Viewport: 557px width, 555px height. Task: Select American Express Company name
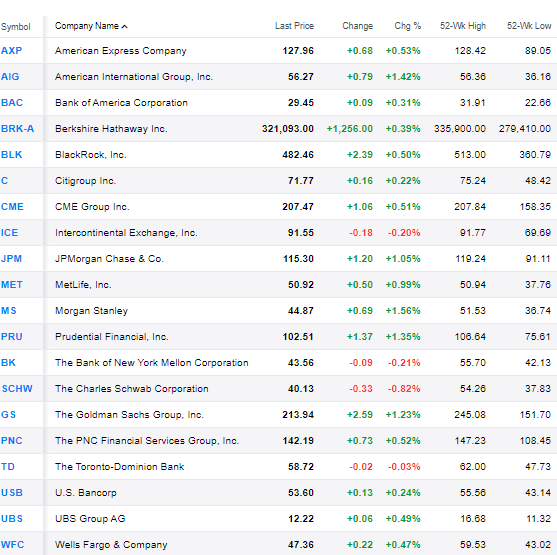pyautogui.click(x=121, y=50)
